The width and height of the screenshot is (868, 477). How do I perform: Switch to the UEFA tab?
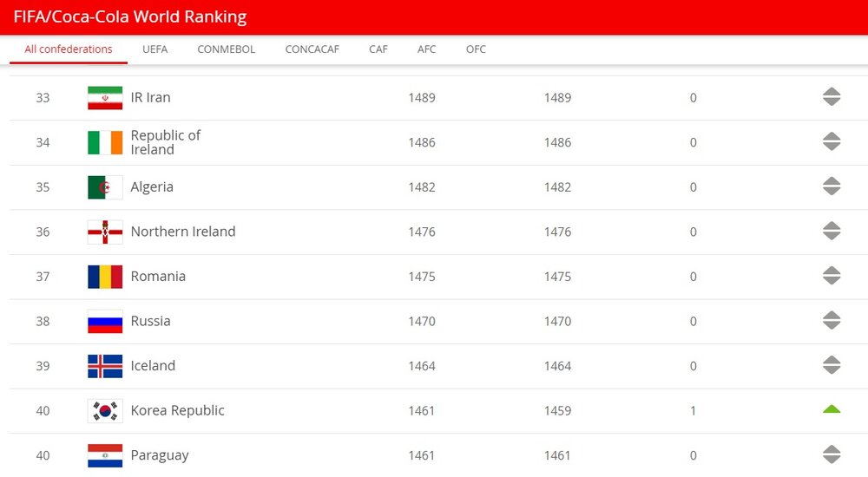(155, 49)
